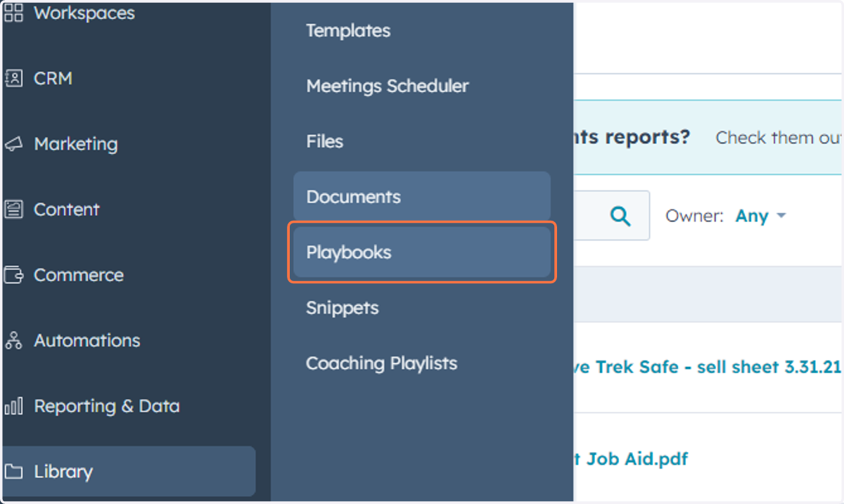Click the Marketing megaphone icon
Viewport: 844px width, 504px height.
13,143
